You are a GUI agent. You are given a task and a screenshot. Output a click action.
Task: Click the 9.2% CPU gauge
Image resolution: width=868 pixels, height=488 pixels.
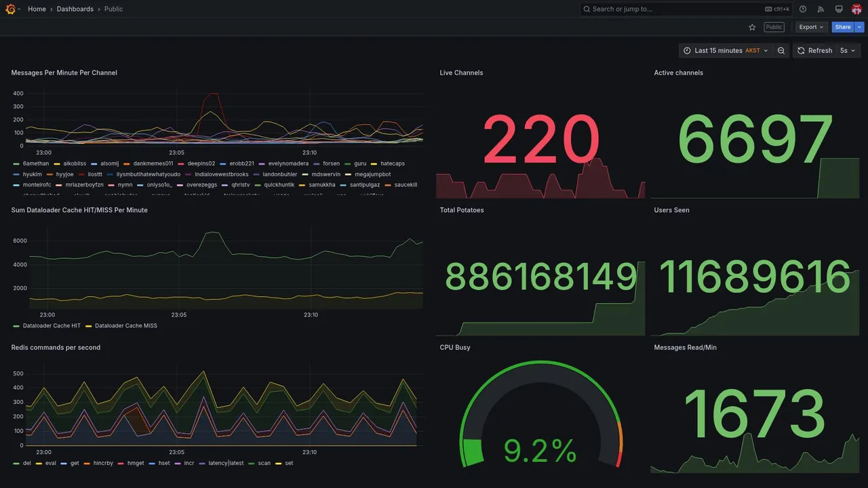point(540,414)
